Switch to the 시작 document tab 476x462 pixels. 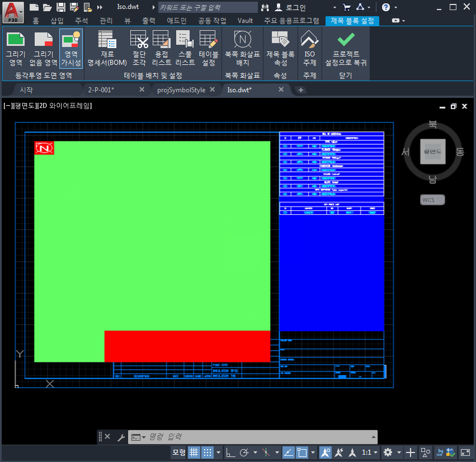pyautogui.click(x=26, y=90)
